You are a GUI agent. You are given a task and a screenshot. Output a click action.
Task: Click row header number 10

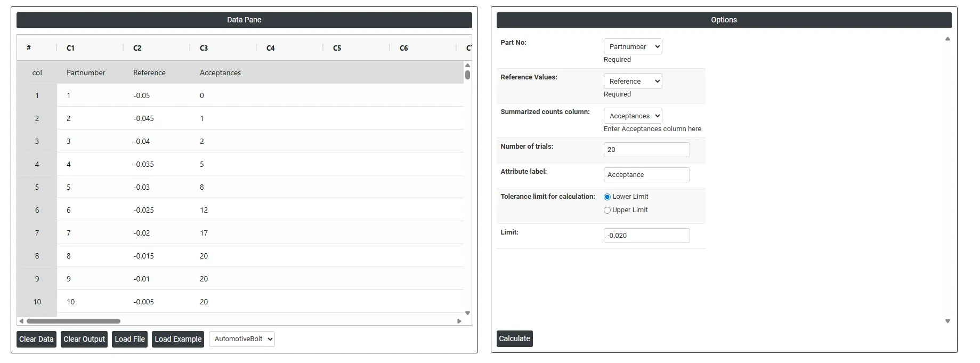point(37,302)
